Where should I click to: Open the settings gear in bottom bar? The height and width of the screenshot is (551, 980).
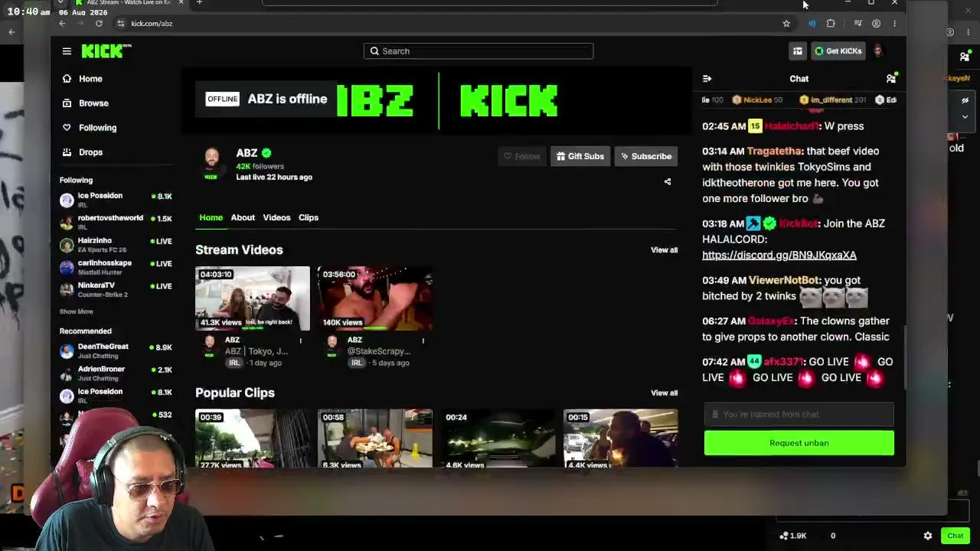coord(928,536)
